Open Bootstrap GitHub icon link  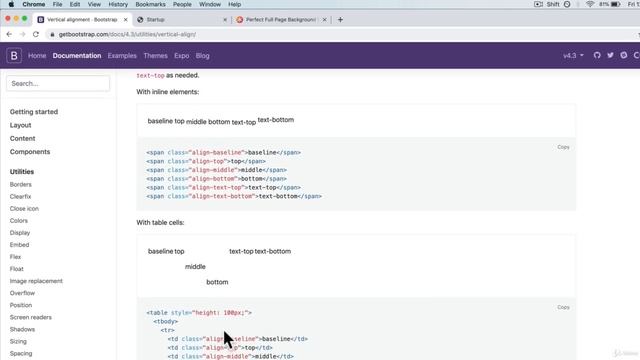(x=597, y=55)
